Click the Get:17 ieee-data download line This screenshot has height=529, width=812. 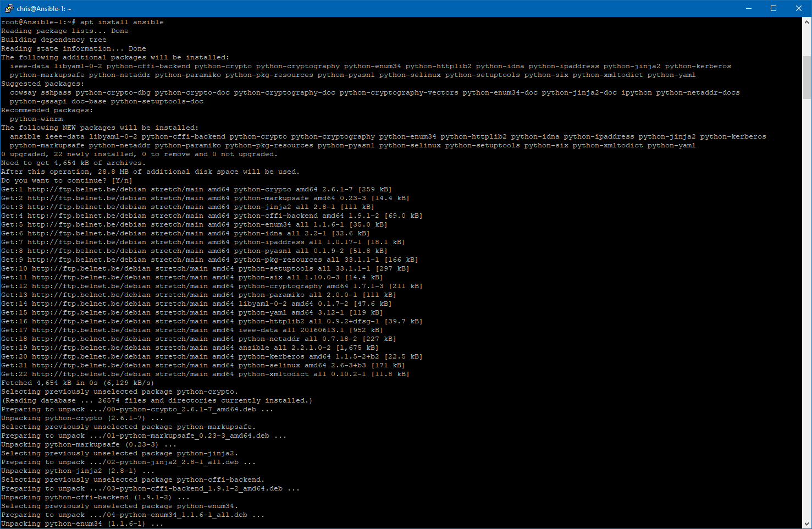pos(192,330)
